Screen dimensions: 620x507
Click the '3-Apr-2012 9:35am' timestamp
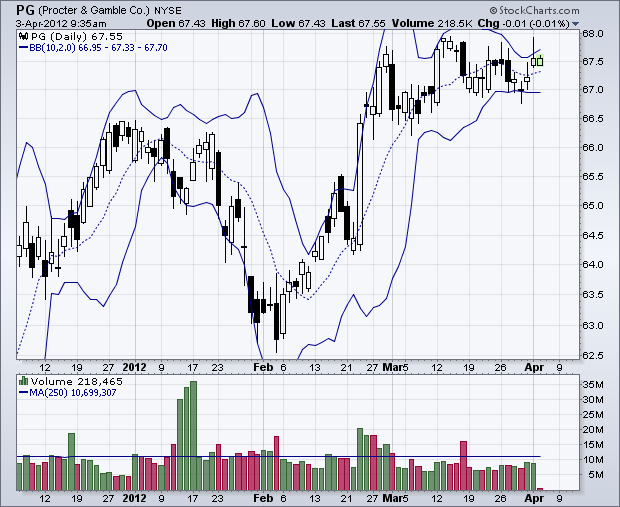coord(61,24)
